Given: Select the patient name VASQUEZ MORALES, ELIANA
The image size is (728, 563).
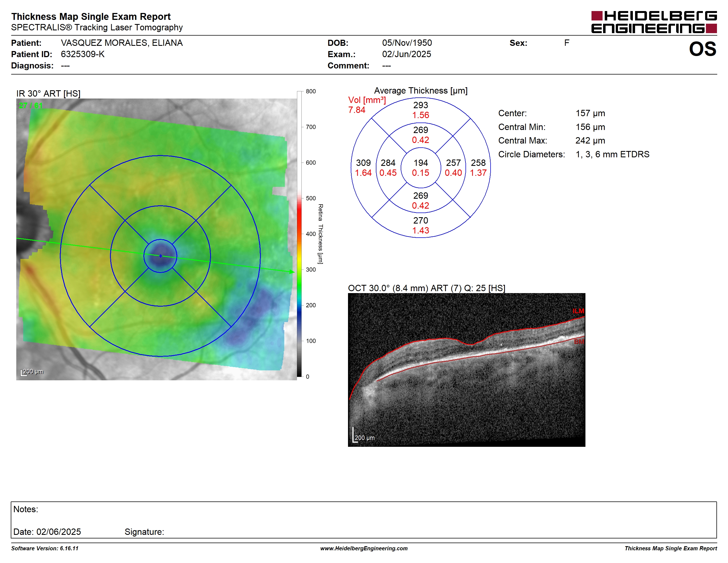Looking at the screenshot, I should 122,43.
